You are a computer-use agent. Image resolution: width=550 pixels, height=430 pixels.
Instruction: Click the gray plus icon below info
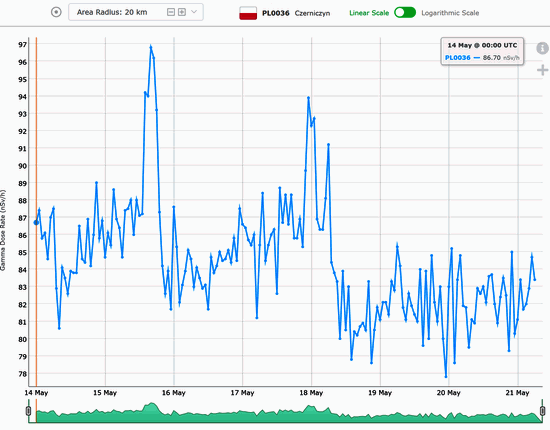pos(542,70)
